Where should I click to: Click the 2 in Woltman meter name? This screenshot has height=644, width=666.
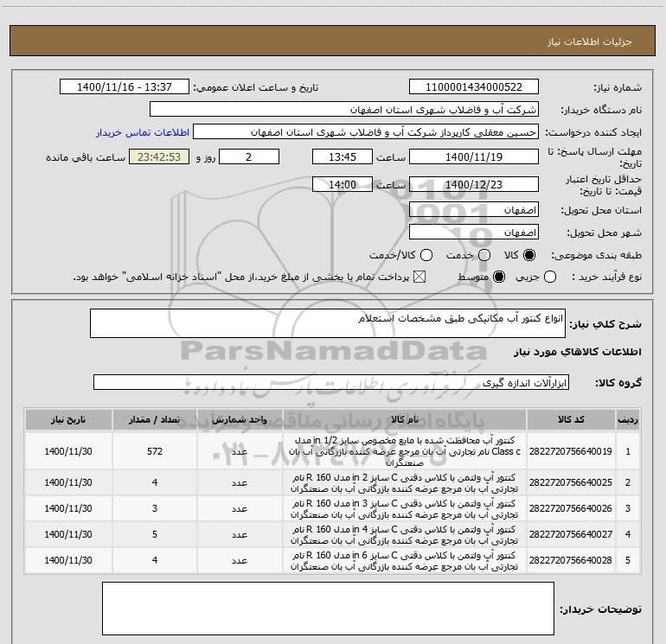click(x=405, y=483)
